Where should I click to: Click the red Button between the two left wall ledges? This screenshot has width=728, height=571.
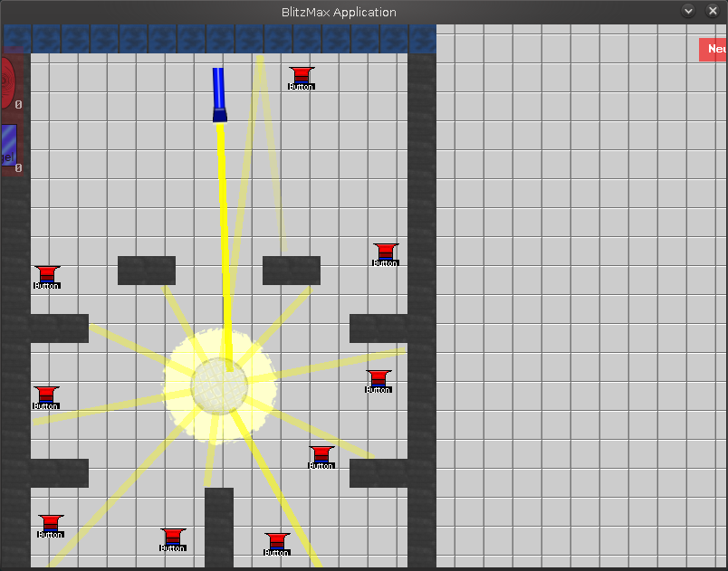[x=46, y=396]
